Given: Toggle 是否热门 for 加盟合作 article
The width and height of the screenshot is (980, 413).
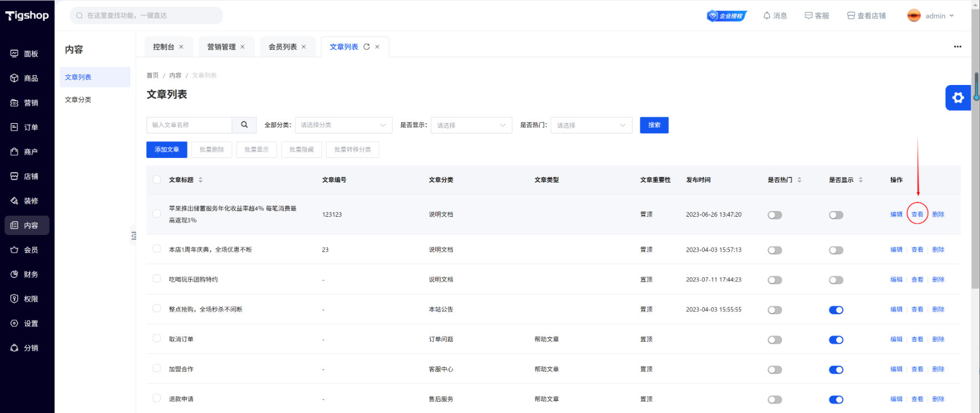Looking at the screenshot, I should (x=775, y=370).
